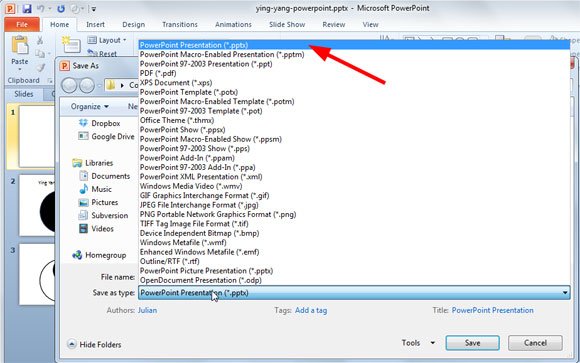Select Google Drive in the folder tree

coord(106,137)
